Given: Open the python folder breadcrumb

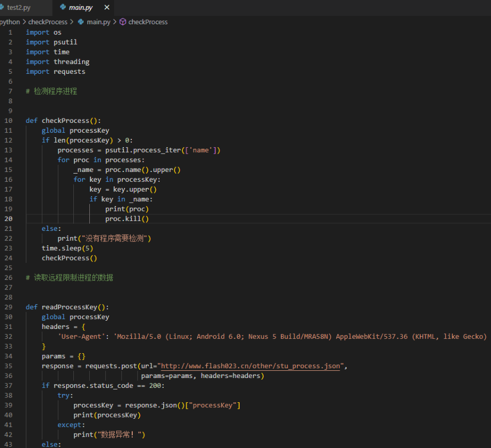Looking at the screenshot, I should tap(9, 22).
